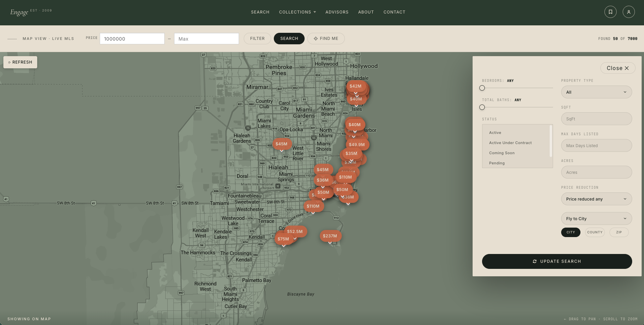Click the SqFt input field
This screenshot has height=325, width=644.
[x=596, y=119]
